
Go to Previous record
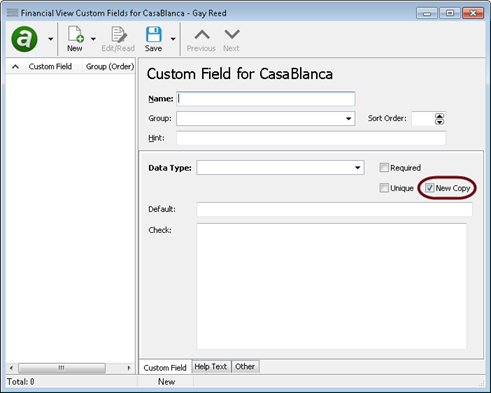pyautogui.click(x=201, y=40)
